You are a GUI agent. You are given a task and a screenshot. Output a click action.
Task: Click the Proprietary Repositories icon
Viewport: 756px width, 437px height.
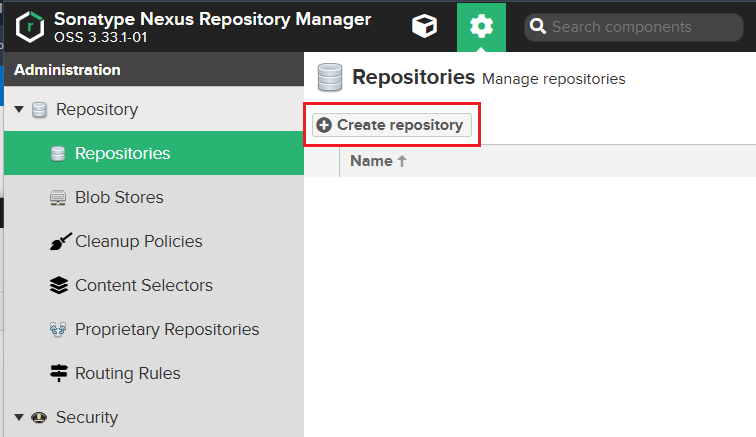click(58, 329)
